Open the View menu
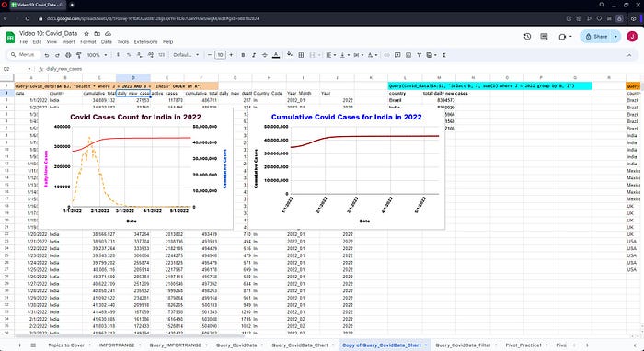This screenshot has width=644, height=351. (52, 42)
